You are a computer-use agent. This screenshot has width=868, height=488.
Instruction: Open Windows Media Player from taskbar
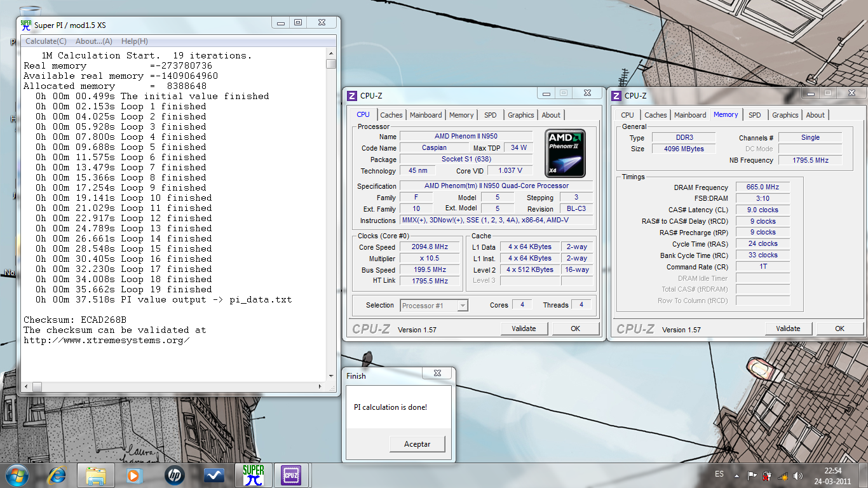(134, 475)
